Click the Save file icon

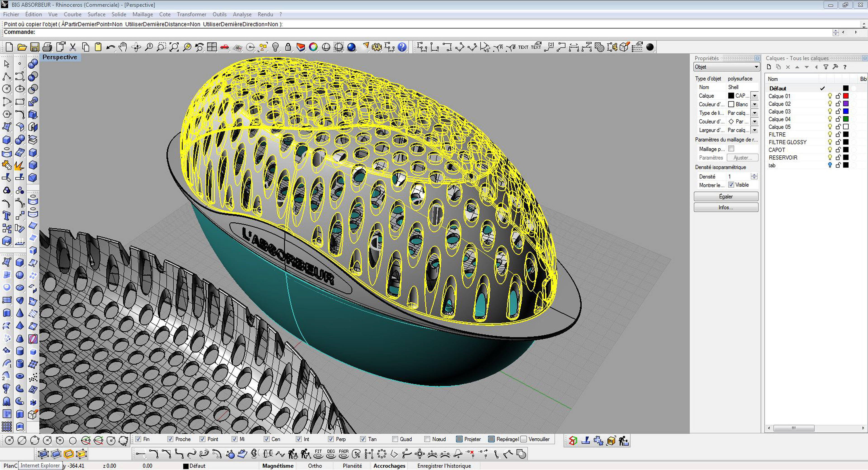pyautogui.click(x=35, y=47)
